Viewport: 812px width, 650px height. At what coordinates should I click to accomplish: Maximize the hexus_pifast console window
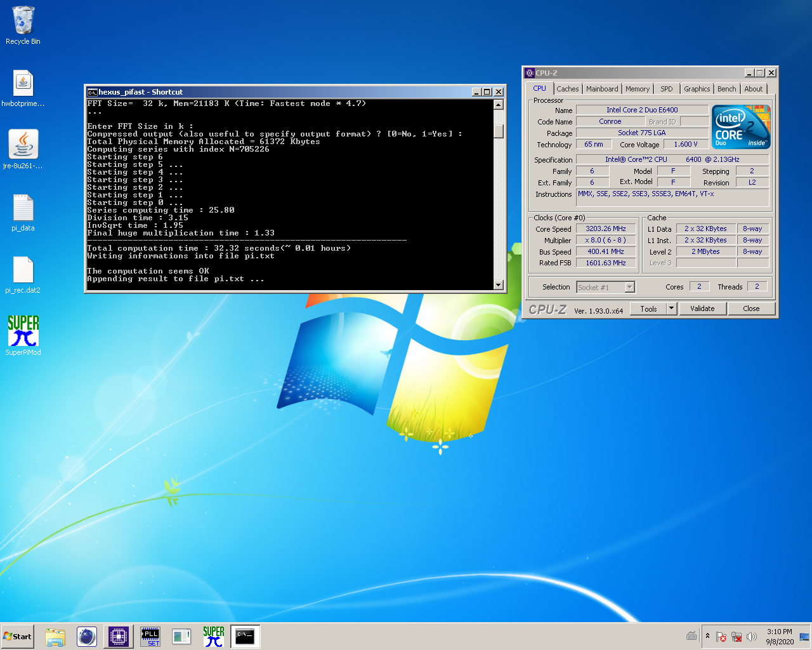[487, 92]
